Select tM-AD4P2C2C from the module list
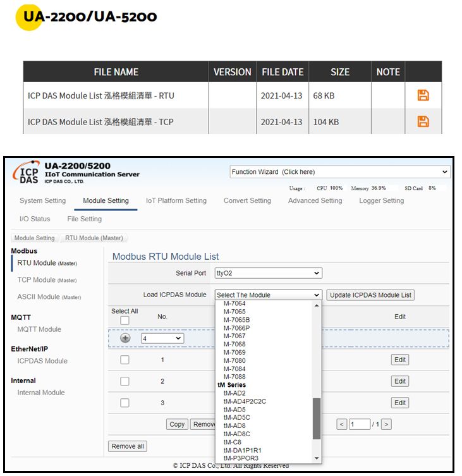The height and width of the screenshot is (476, 462). point(245,401)
